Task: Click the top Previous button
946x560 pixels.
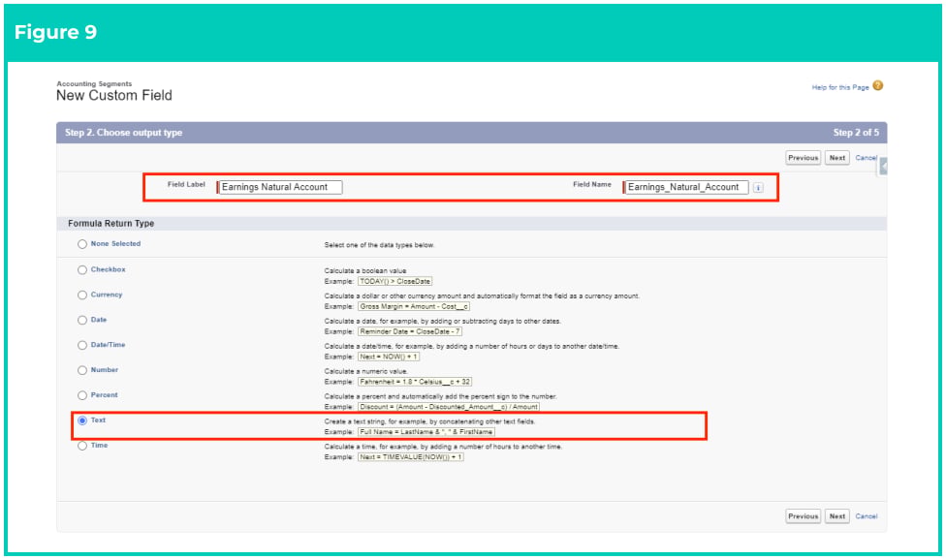Action: coord(803,158)
